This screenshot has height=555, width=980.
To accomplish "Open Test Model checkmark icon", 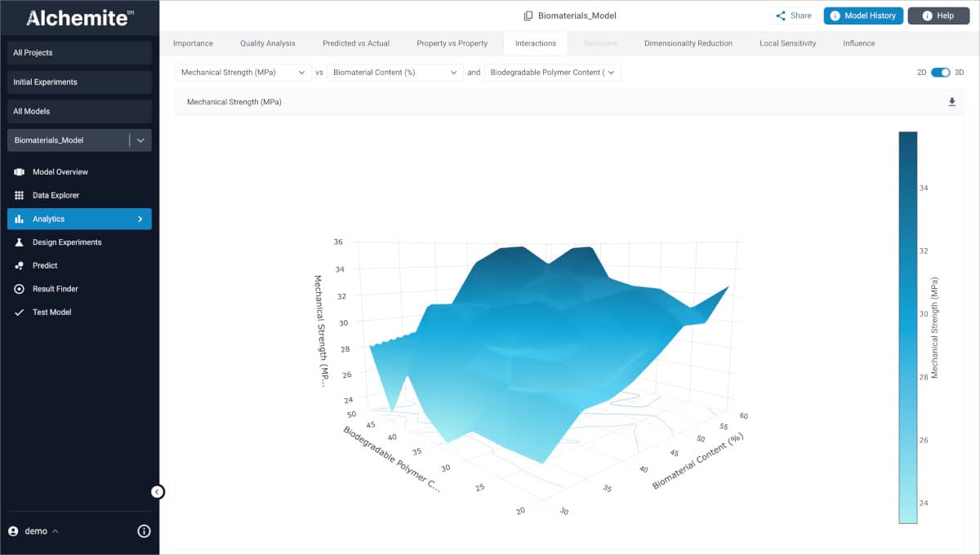I will (19, 313).
